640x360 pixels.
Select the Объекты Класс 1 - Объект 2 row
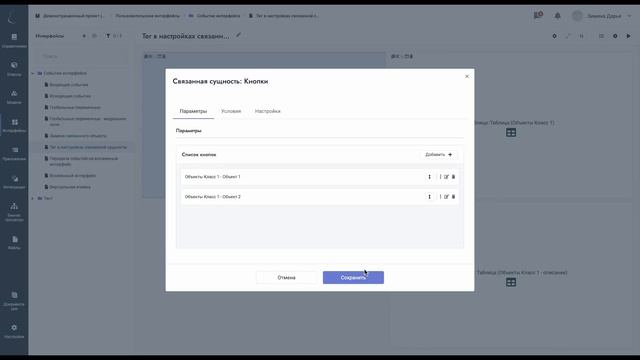(320, 197)
